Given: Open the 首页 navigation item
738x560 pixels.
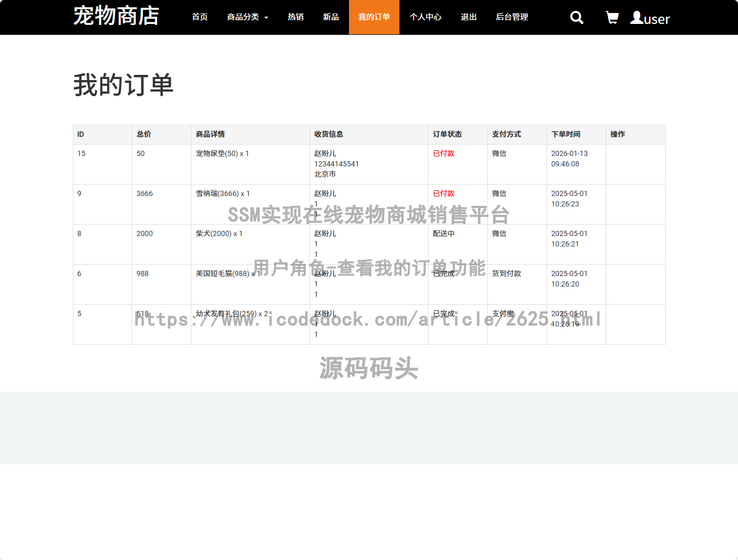Looking at the screenshot, I should (199, 17).
